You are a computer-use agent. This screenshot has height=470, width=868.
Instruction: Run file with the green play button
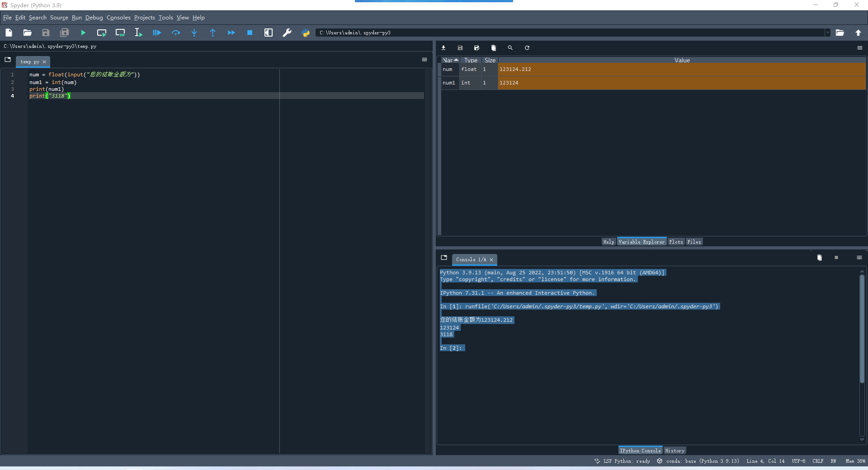tap(83, 33)
